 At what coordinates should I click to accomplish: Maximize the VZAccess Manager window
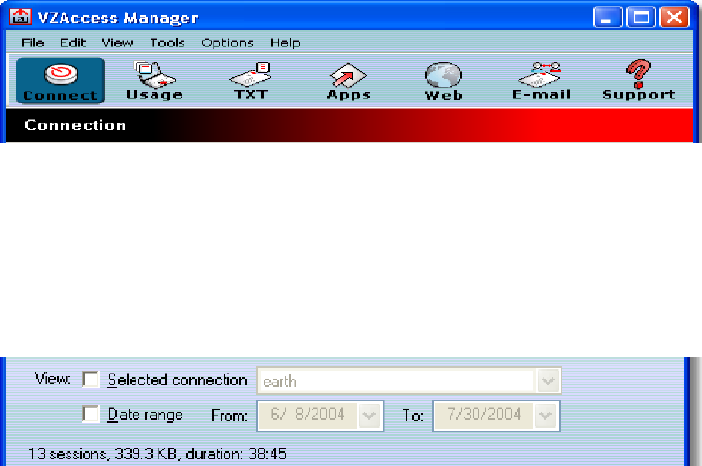click(x=641, y=17)
